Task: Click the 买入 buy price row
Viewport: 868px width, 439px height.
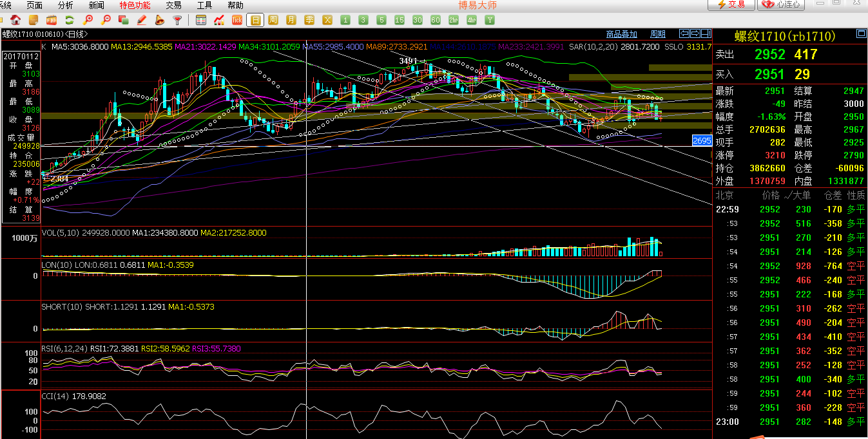Action: (x=790, y=75)
